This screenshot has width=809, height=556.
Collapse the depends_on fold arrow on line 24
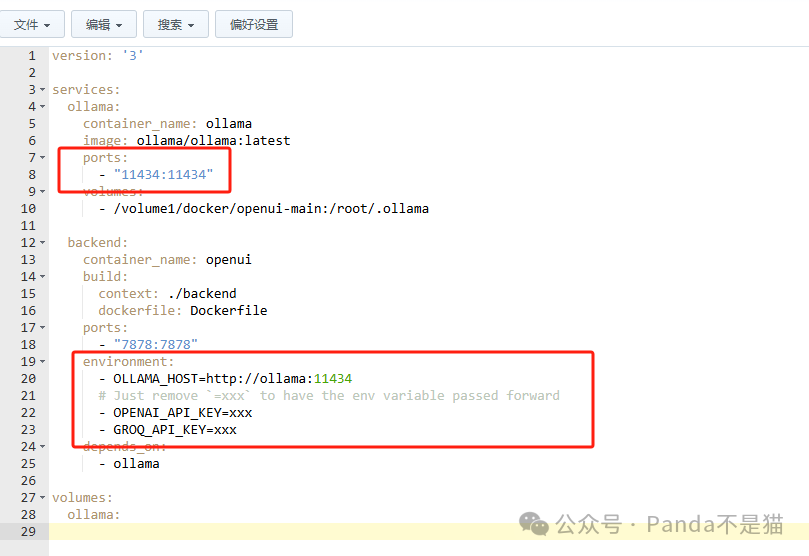click(42, 447)
